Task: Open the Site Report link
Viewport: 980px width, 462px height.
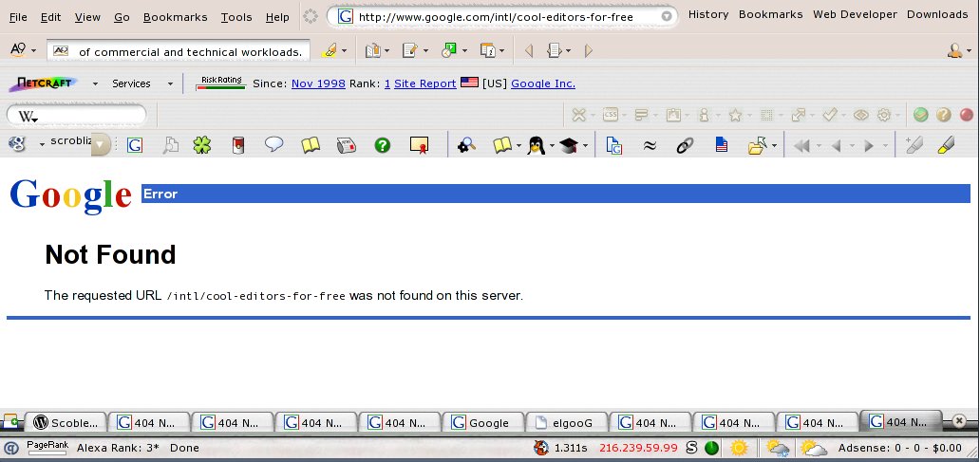Action: 425,83
